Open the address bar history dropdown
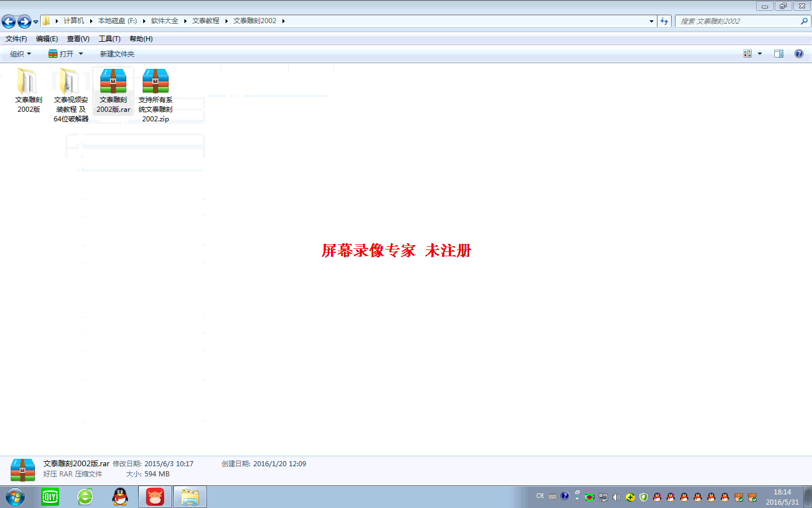The height and width of the screenshot is (508, 812). point(651,21)
